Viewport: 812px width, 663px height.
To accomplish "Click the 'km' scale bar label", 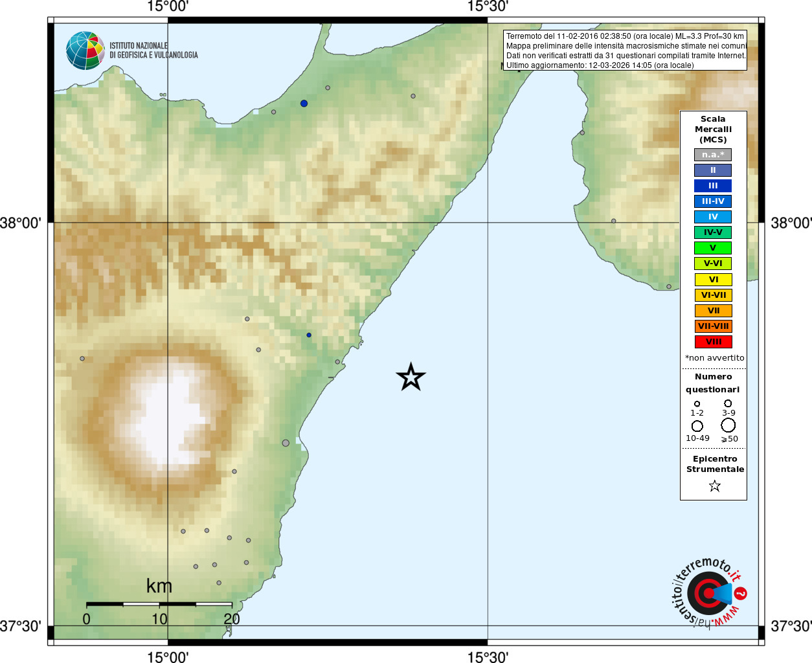I will pyautogui.click(x=159, y=586).
